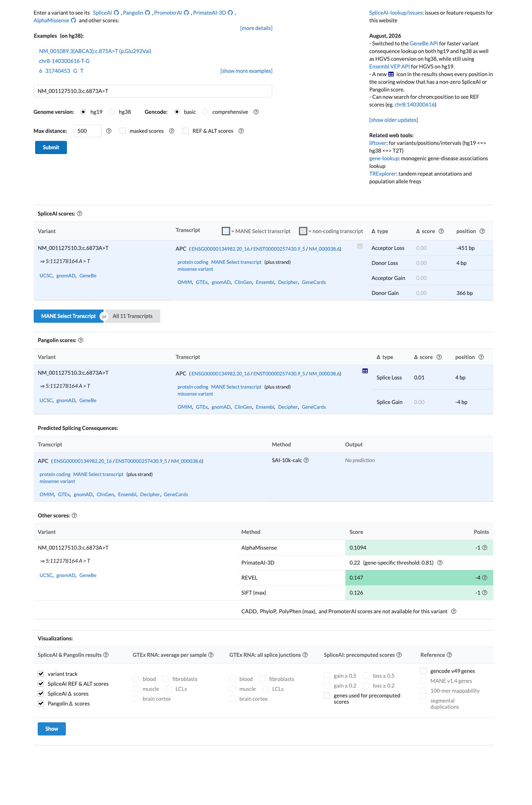Screen dimensions: 532x805
Task: Click the Show visualizations button
Action: pyautogui.click(x=52, y=729)
